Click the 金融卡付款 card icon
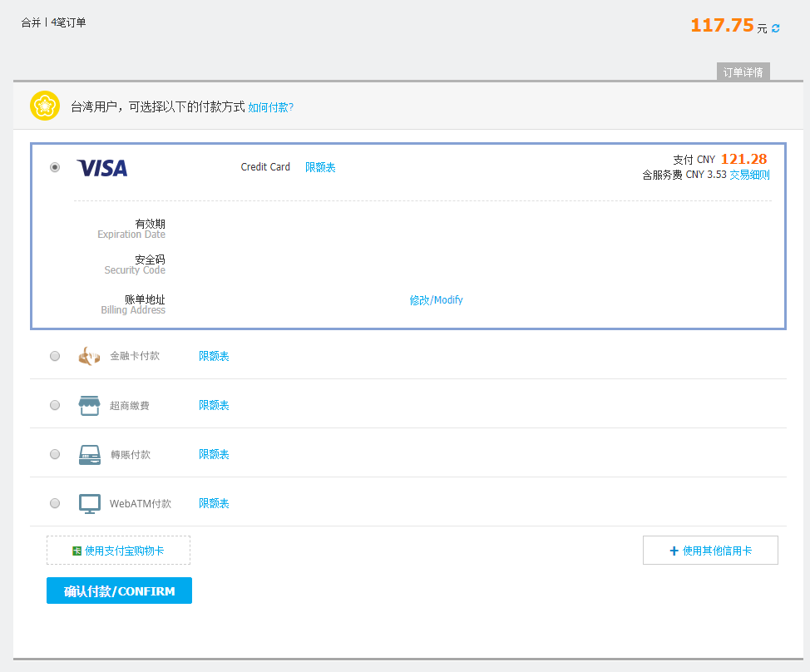The height and width of the screenshot is (672, 810). [x=89, y=356]
